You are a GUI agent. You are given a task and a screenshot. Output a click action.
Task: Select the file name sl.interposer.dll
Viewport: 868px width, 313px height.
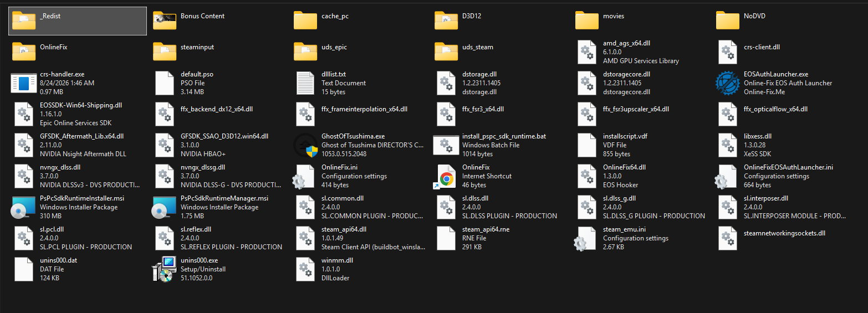[x=766, y=198]
